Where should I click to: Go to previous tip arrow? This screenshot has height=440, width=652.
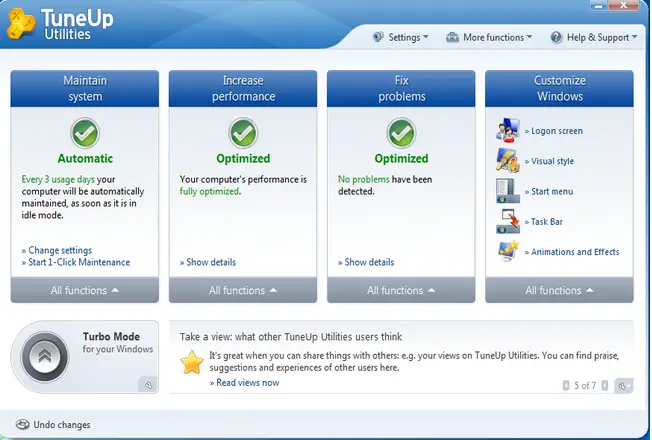566,386
